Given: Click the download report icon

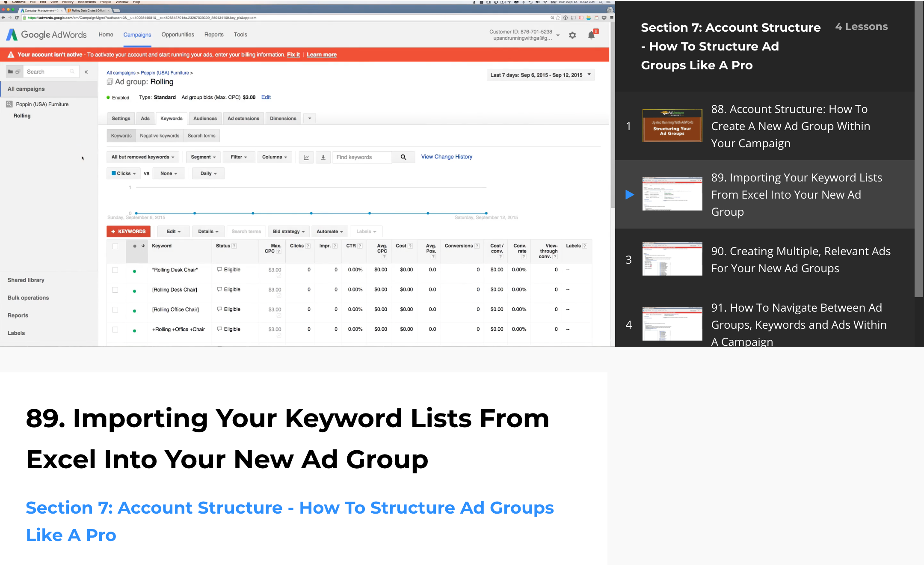Looking at the screenshot, I should [x=323, y=157].
